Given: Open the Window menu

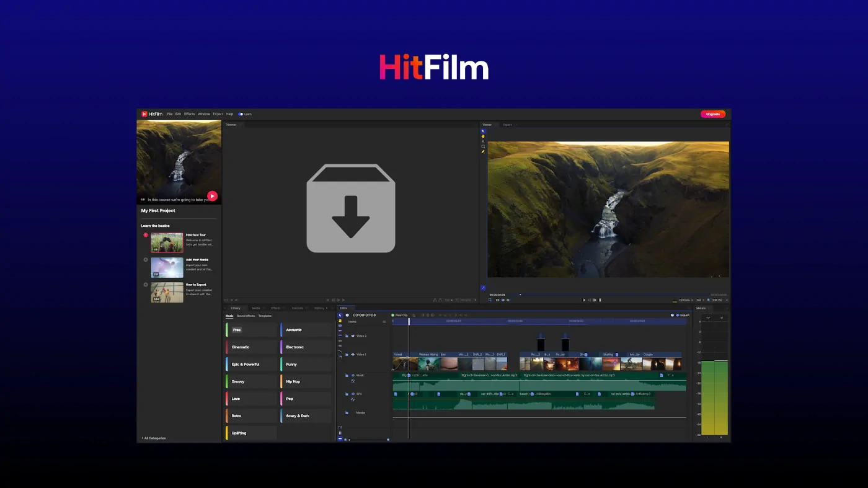Looking at the screenshot, I should coord(204,114).
